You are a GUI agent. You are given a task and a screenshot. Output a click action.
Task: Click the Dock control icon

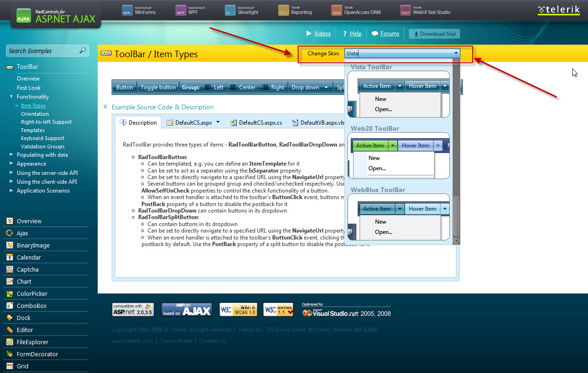(9, 318)
